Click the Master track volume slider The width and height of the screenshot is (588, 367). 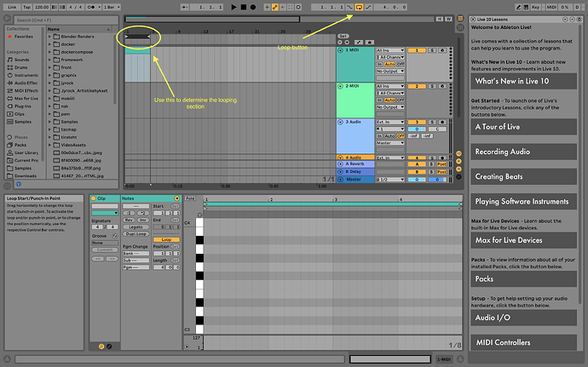(417, 180)
